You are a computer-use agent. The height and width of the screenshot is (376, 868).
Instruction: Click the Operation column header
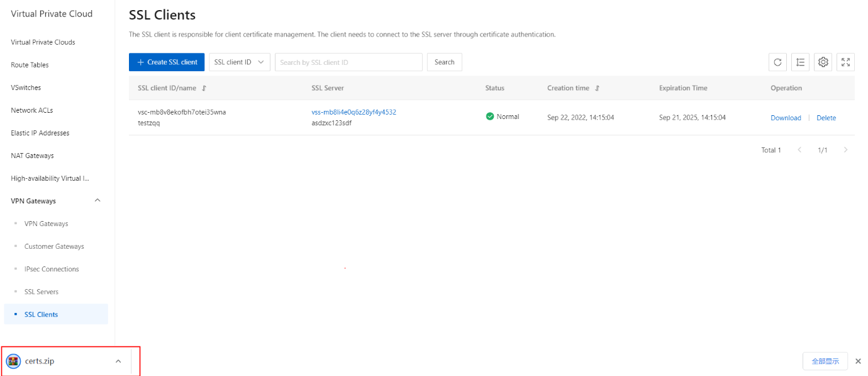[x=786, y=88]
